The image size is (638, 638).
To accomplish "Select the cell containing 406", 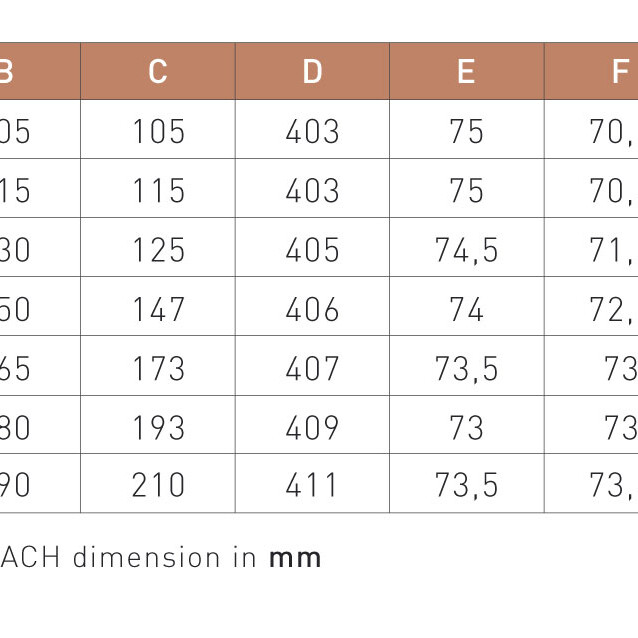I will point(312,308).
